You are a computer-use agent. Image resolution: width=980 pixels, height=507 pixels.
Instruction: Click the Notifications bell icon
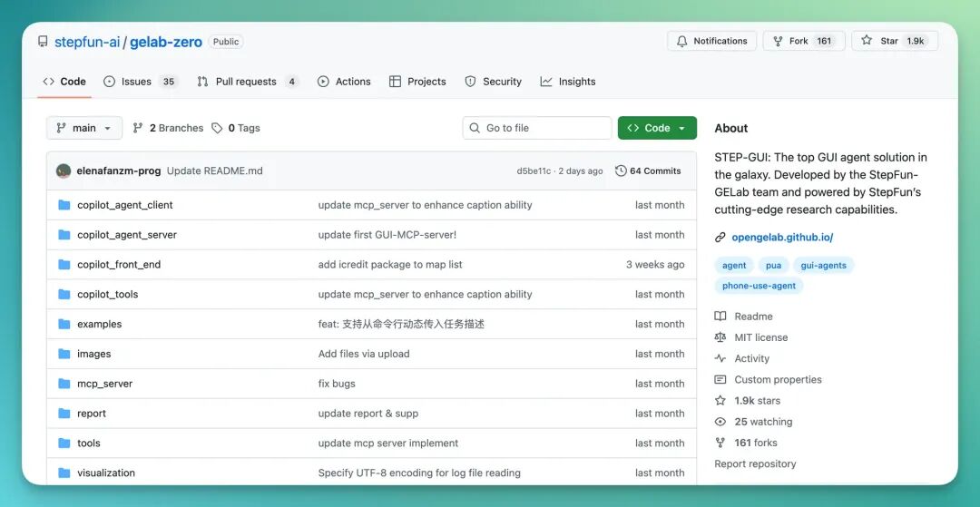tap(681, 41)
